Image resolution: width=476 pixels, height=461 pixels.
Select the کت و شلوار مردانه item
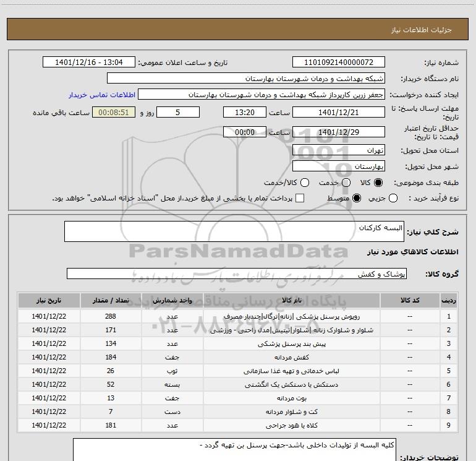[x=291, y=411]
